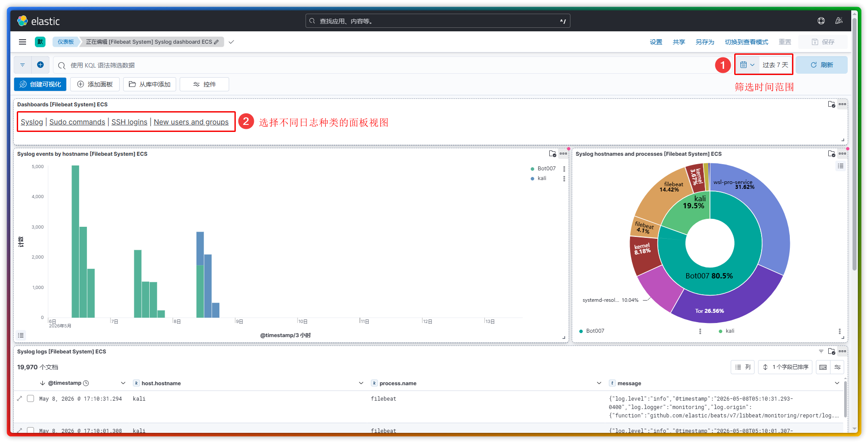Click the pencil icon to edit dashboard title
The height and width of the screenshot is (443, 868).
pyautogui.click(x=216, y=42)
